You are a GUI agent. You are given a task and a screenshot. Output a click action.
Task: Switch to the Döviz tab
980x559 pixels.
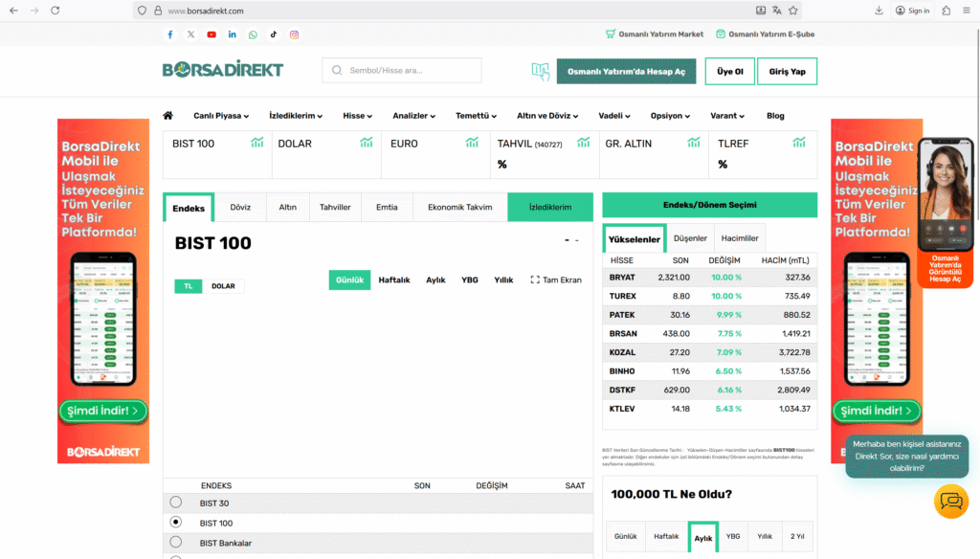coord(240,208)
